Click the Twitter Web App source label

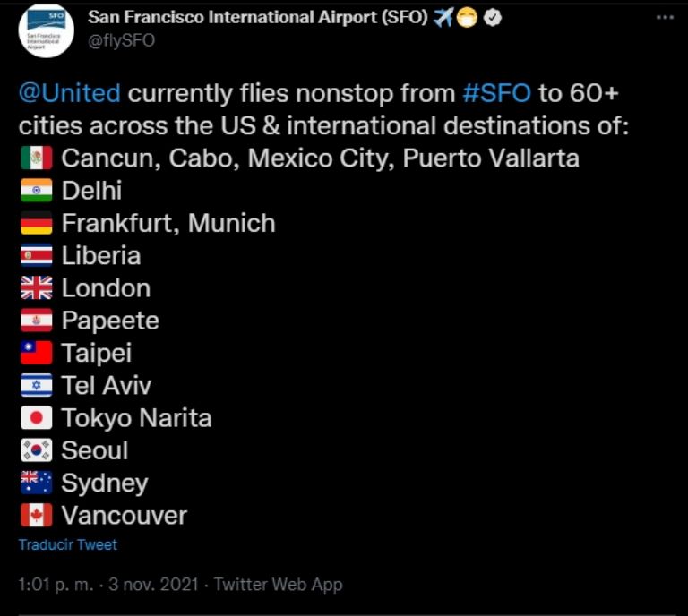(x=279, y=585)
